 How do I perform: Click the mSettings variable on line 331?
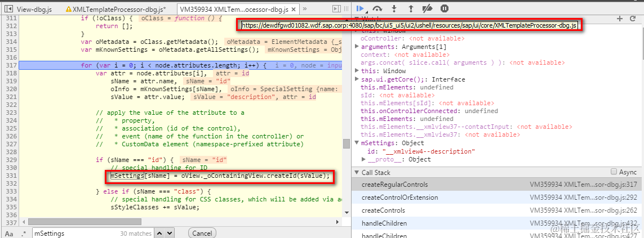[x=127, y=176]
